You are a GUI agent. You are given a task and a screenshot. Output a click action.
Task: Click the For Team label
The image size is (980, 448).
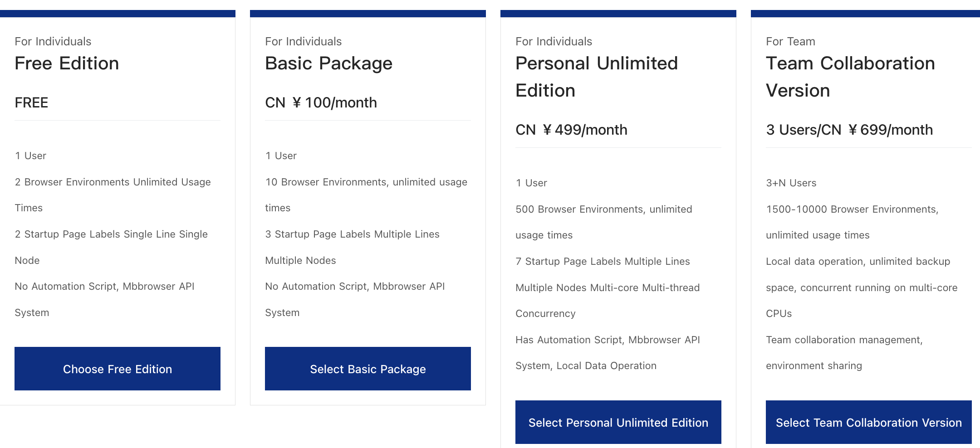point(790,41)
